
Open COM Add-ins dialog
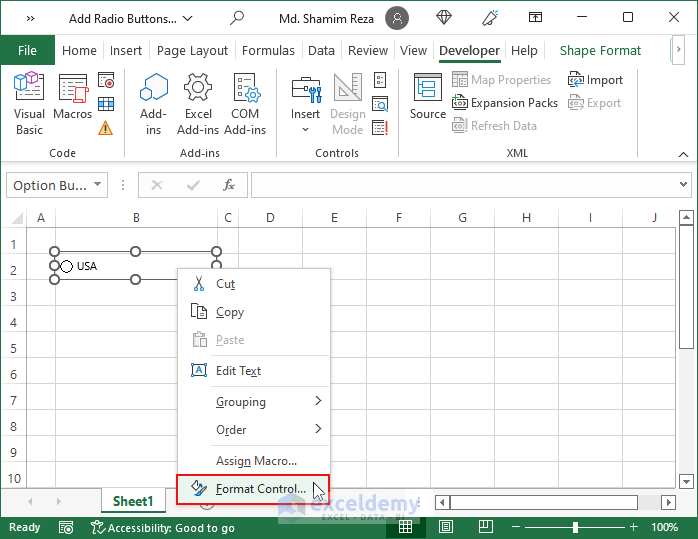(x=245, y=104)
